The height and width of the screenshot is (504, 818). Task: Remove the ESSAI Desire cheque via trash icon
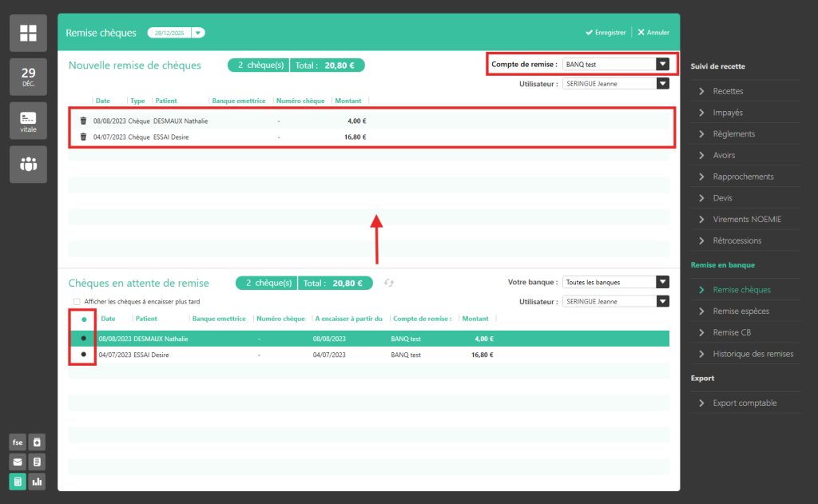pos(83,137)
